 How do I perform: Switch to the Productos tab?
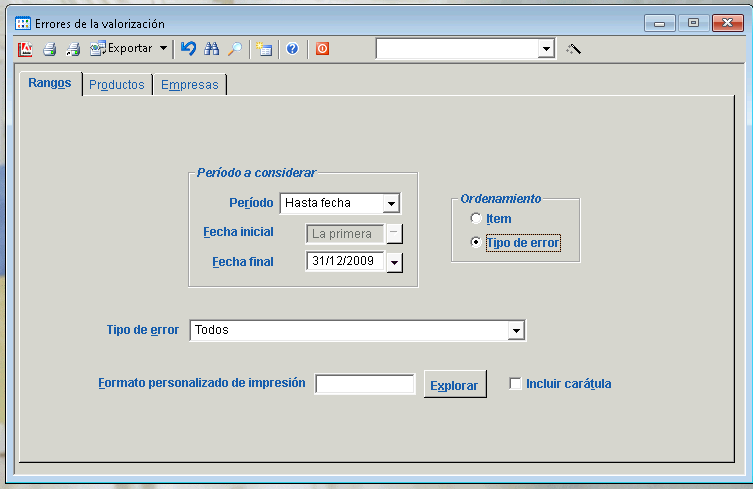(x=116, y=85)
